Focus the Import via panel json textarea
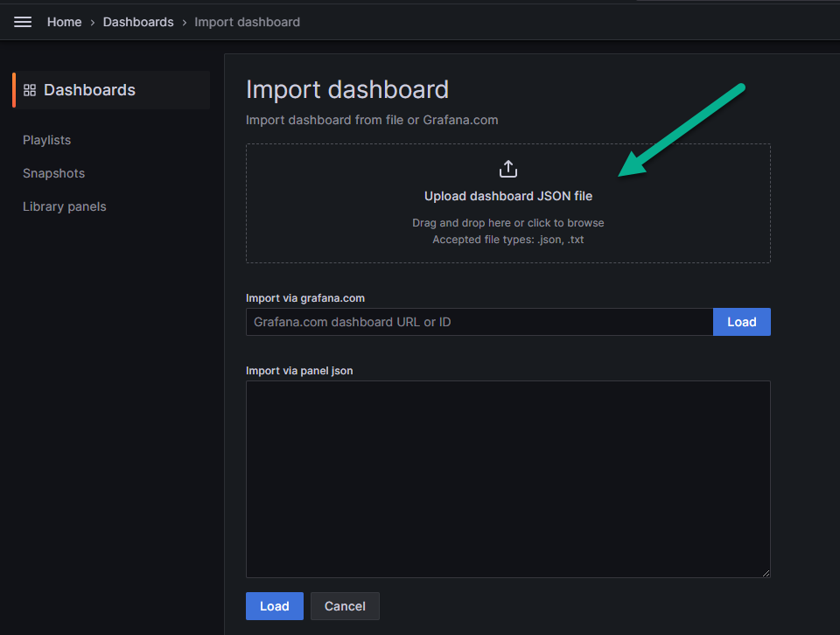The image size is (840, 635). 507,479
